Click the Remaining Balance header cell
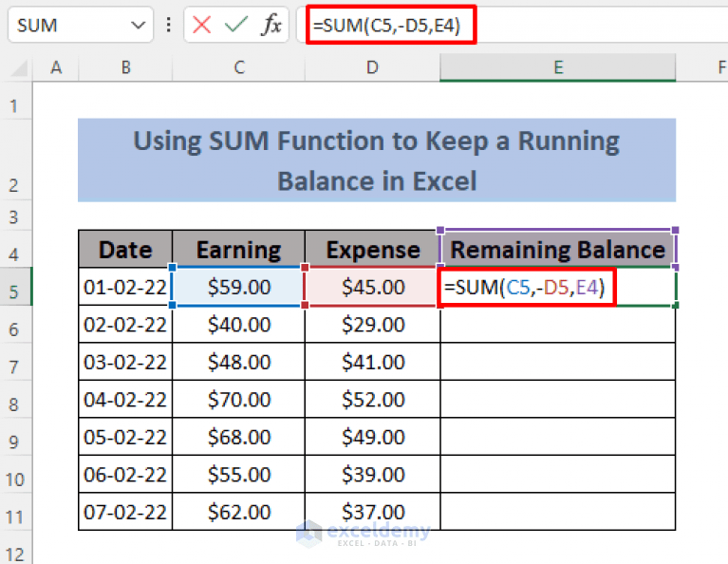Screen dimensions: 728x564 [558, 250]
